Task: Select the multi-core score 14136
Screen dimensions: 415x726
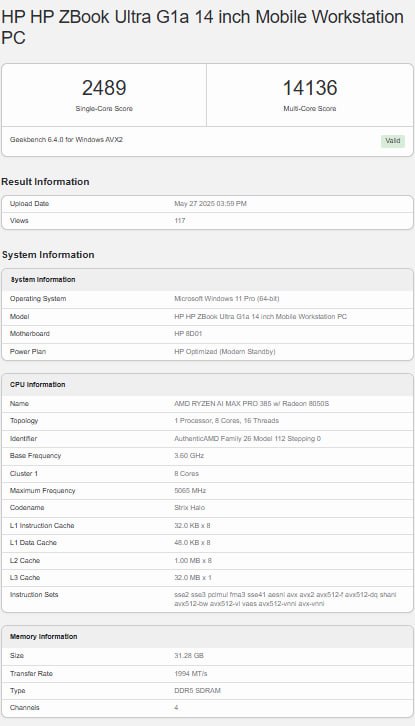Action: (x=310, y=88)
